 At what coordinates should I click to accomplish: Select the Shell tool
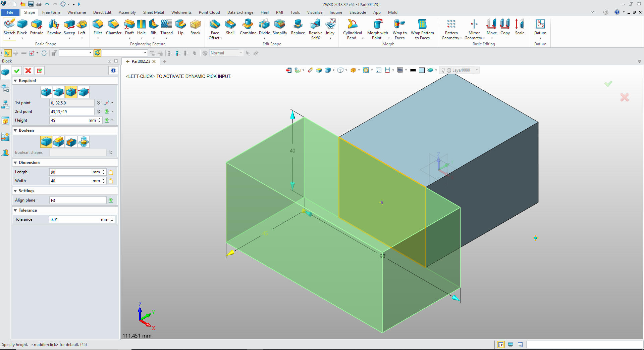[230, 27]
